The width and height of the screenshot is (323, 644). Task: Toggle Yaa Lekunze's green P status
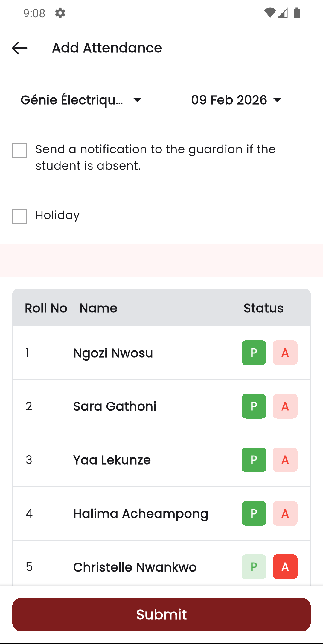pos(253,460)
